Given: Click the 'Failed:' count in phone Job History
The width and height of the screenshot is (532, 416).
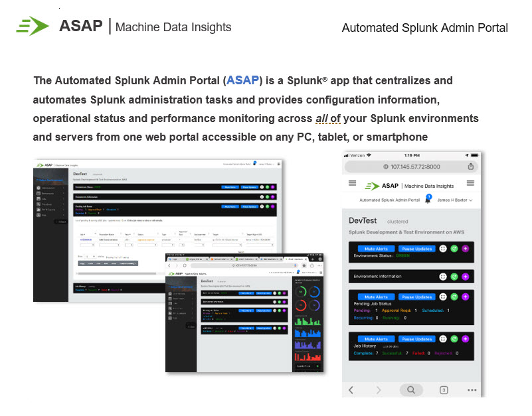Looking at the screenshot, I should [429, 353].
